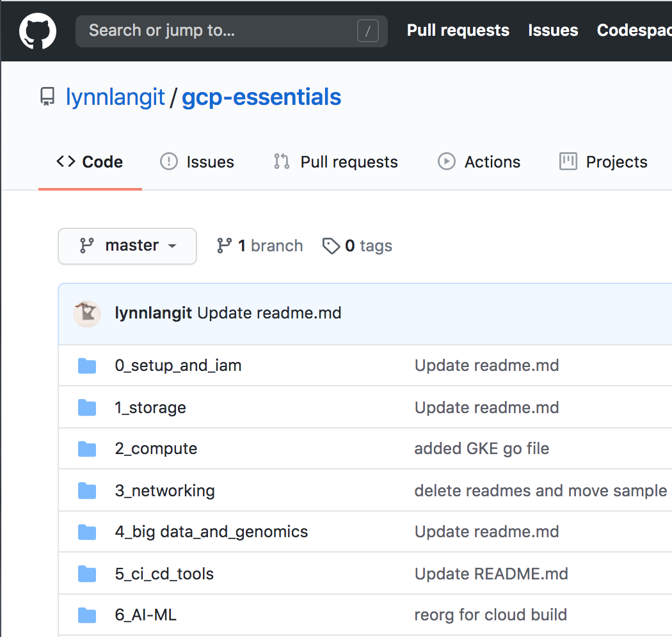Screen dimensions: 672x637
Task: Open 'reorg for cloud build' commit message
Action: pyautogui.click(x=491, y=615)
